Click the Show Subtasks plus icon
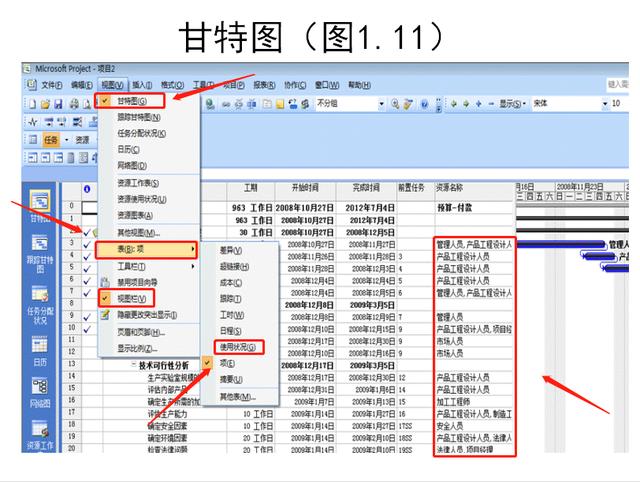 point(478,104)
